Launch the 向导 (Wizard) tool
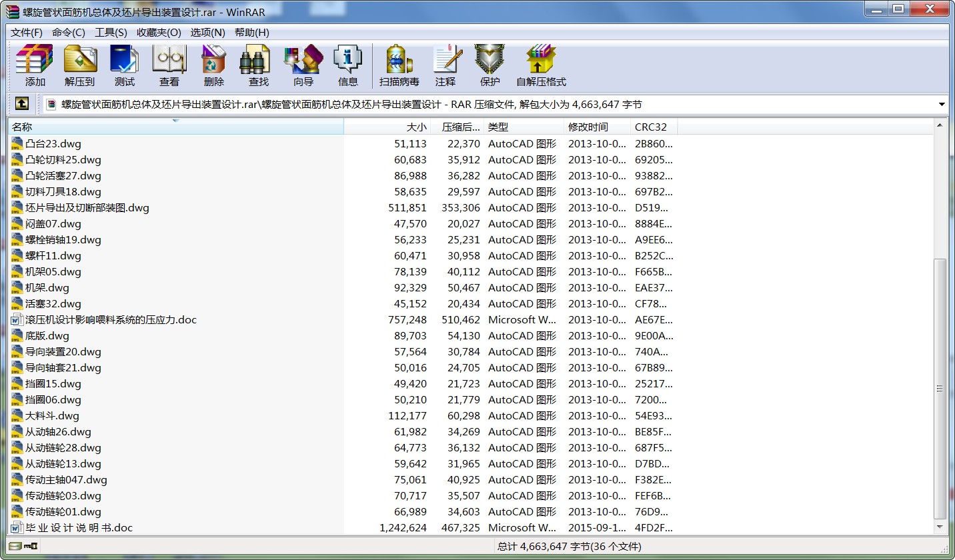This screenshot has height=560, width=955. click(x=303, y=65)
